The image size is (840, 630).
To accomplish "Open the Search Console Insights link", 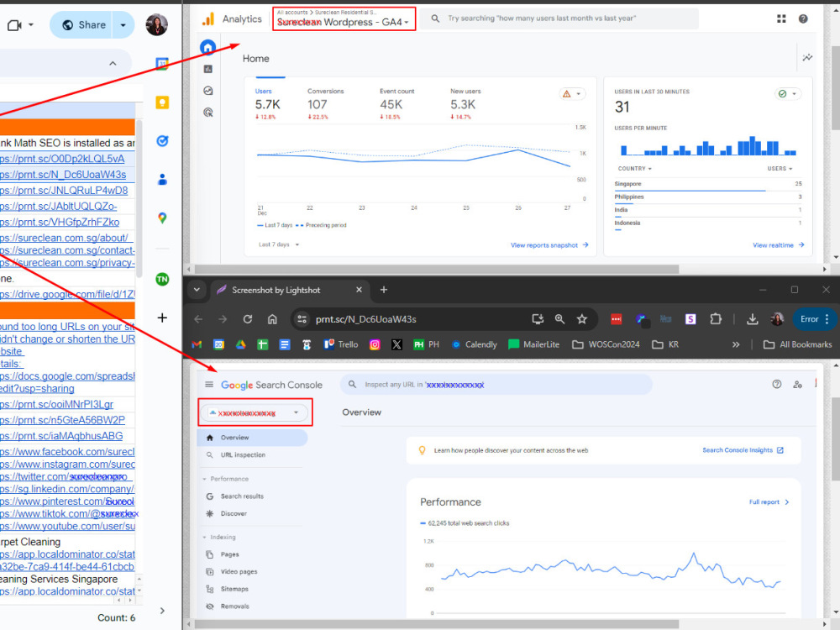I will point(743,450).
